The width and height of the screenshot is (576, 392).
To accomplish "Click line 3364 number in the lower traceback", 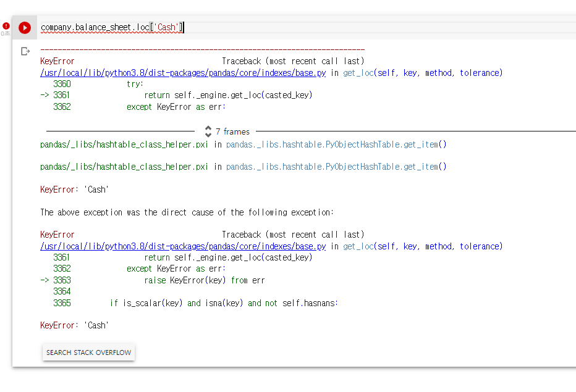I will (62, 291).
